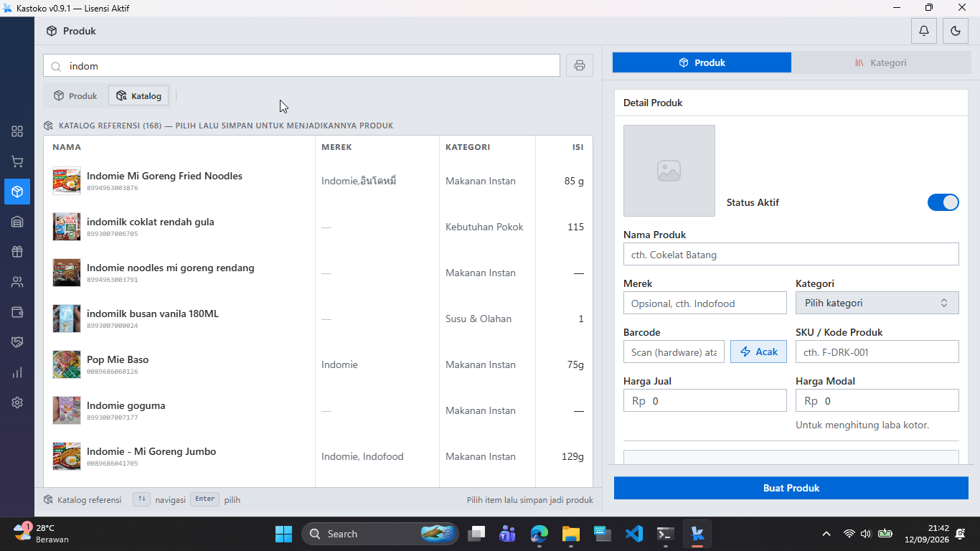Screen dimensions: 980x551
Task: Click the printer icon next to search
Action: [x=580, y=65]
